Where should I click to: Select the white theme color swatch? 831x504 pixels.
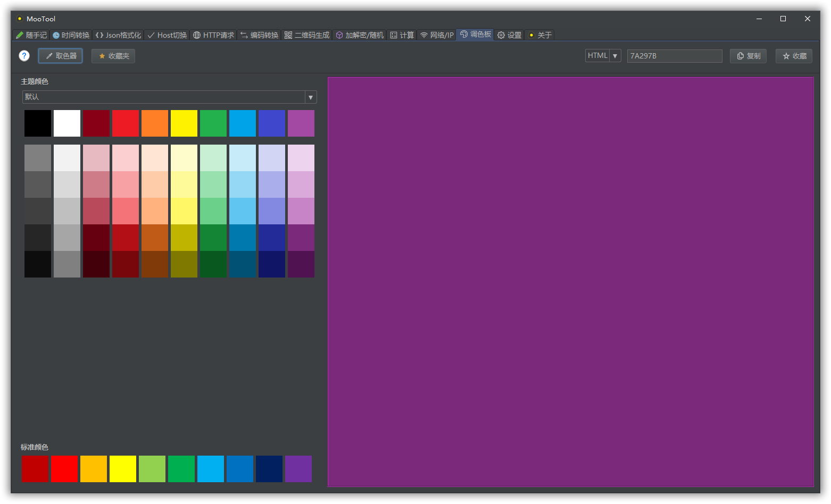(67, 123)
